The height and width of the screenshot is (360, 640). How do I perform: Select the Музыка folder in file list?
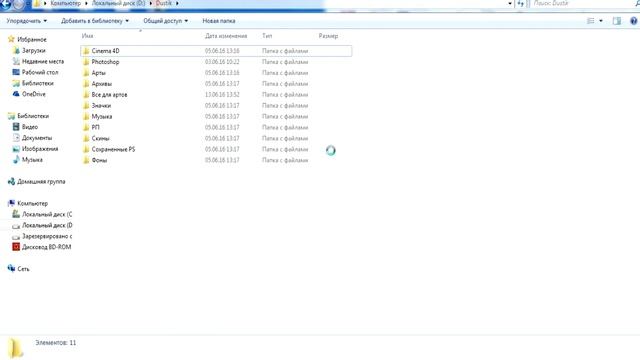click(102, 117)
